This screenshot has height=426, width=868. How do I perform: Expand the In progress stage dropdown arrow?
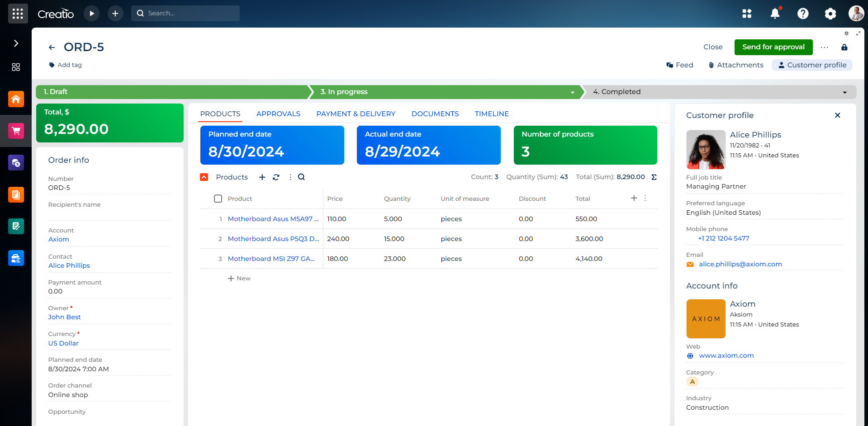(x=572, y=92)
